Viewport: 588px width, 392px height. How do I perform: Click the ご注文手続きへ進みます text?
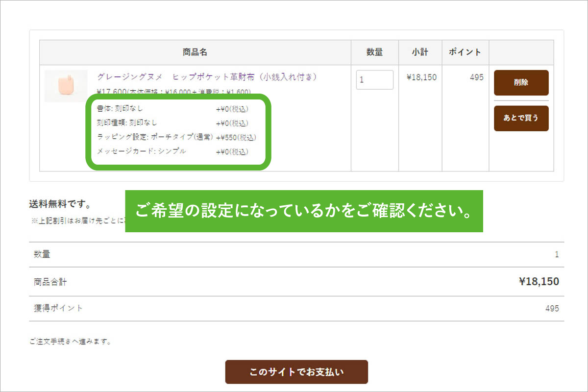pos(70,342)
